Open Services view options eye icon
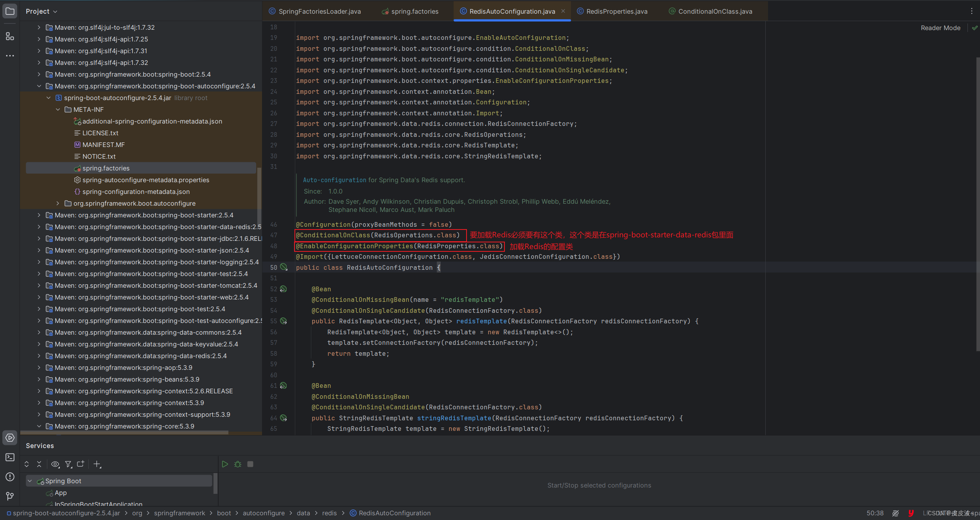 tap(55, 464)
